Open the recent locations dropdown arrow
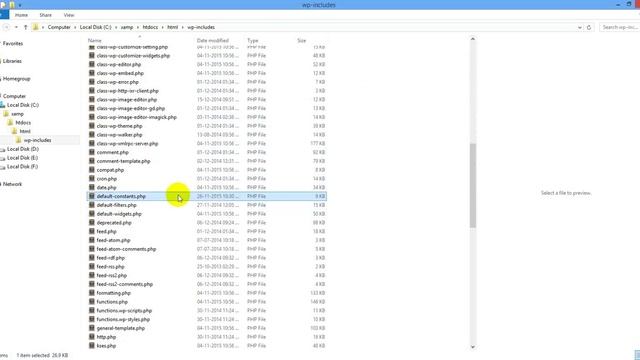Screen dimensions: 640x360 pos(16,27)
